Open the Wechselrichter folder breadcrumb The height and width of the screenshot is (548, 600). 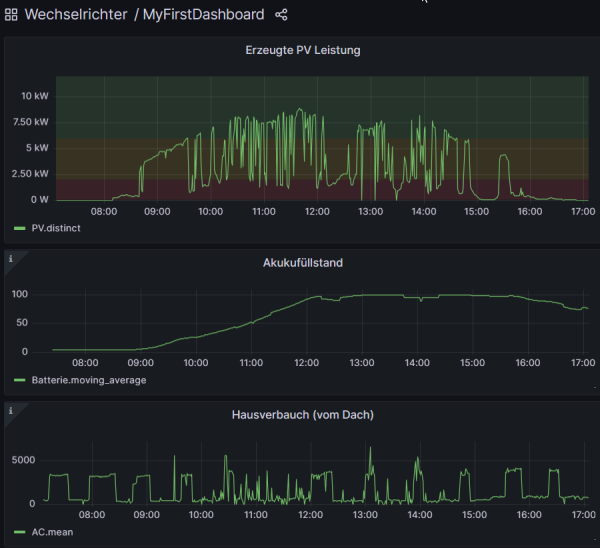75,15
